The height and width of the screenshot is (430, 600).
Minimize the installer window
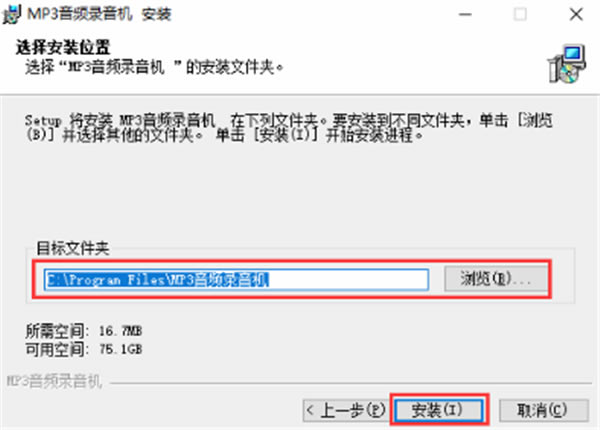[465, 15]
